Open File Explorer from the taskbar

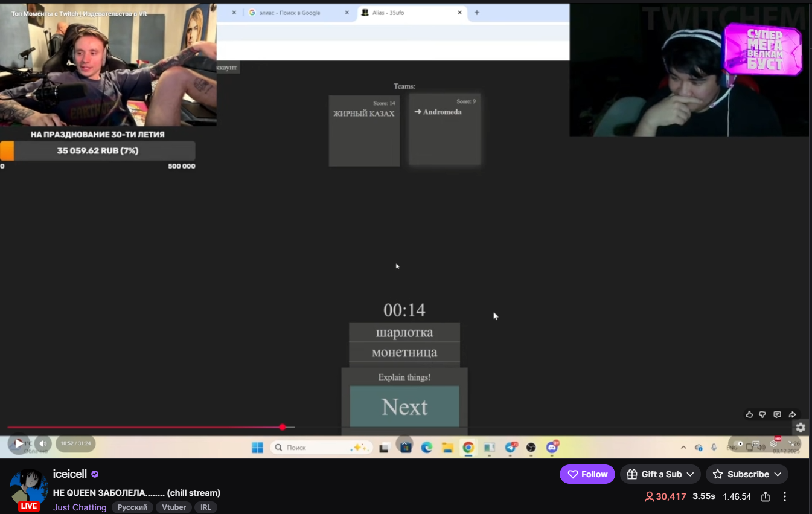447,448
